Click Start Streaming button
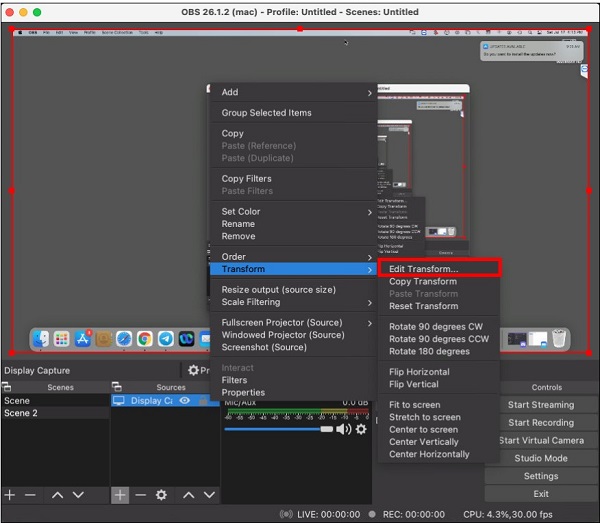This screenshot has height=523, width=600. point(541,405)
